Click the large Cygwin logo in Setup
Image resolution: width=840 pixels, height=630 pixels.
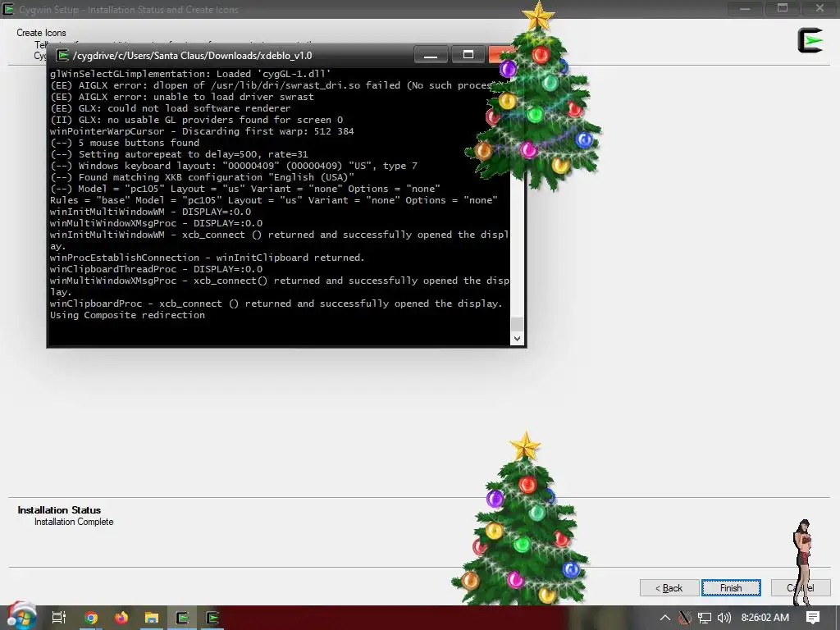tap(810, 40)
